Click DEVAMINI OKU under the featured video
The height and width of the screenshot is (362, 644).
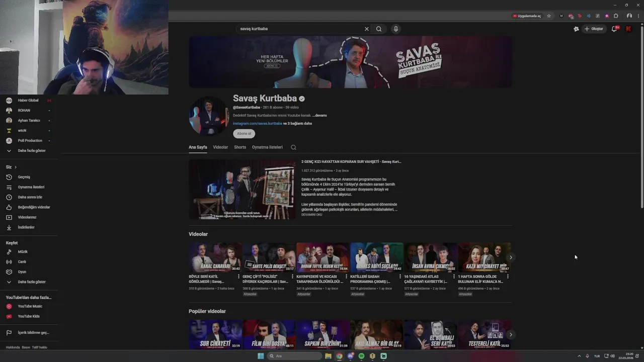click(311, 215)
